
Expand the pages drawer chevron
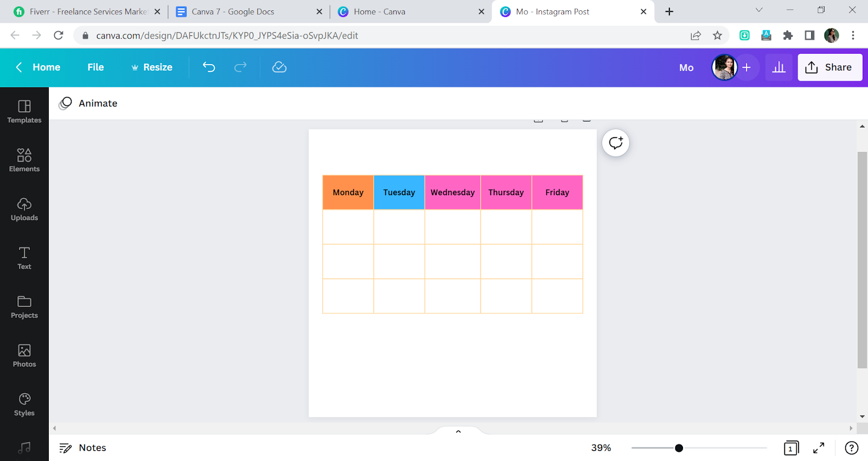[x=458, y=431]
